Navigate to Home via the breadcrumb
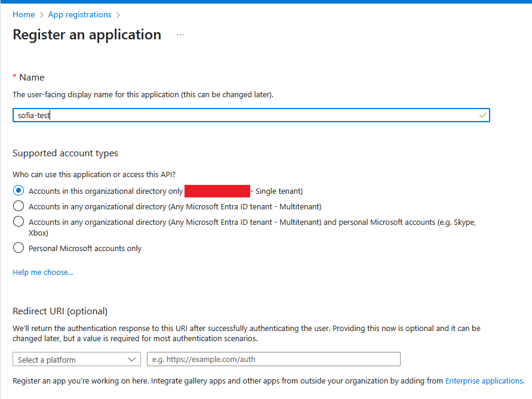This screenshot has width=532, height=399. pyautogui.click(x=23, y=14)
